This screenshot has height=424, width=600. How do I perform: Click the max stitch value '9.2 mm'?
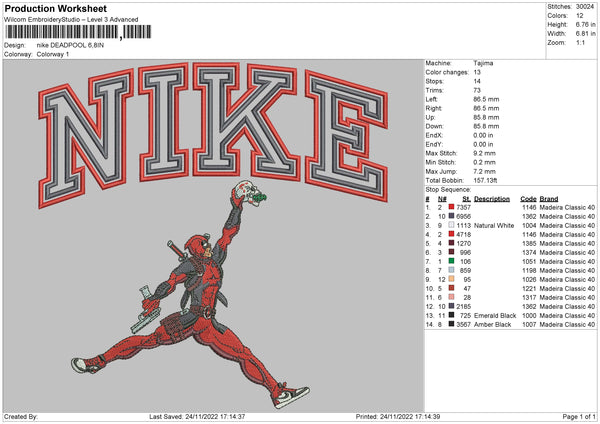tap(484, 153)
